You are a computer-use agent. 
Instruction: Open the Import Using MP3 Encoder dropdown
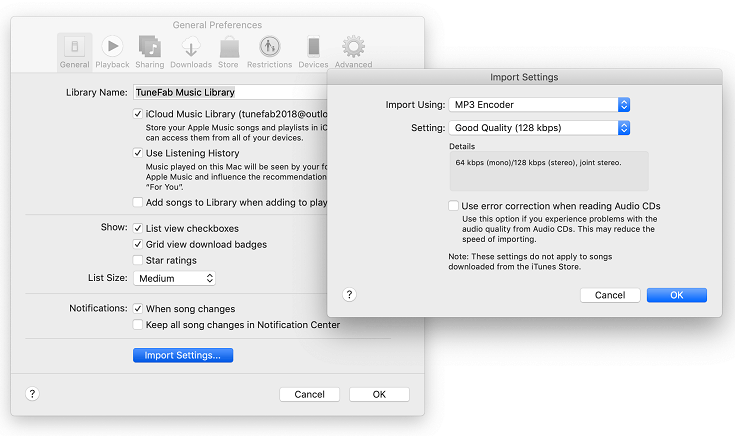click(539, 105)
